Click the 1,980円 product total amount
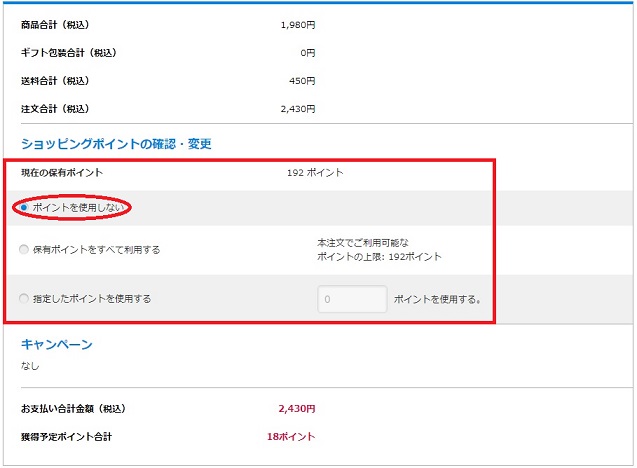Screen dimensions: 637x468 coord(298,24)
